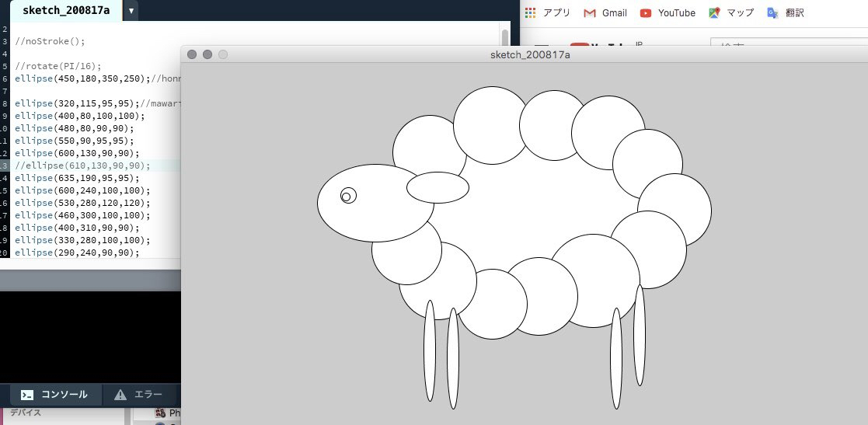This screenshot has width=868, height=425.
Task: Open the 翻訳 translate bookmark
Action: 785,12
